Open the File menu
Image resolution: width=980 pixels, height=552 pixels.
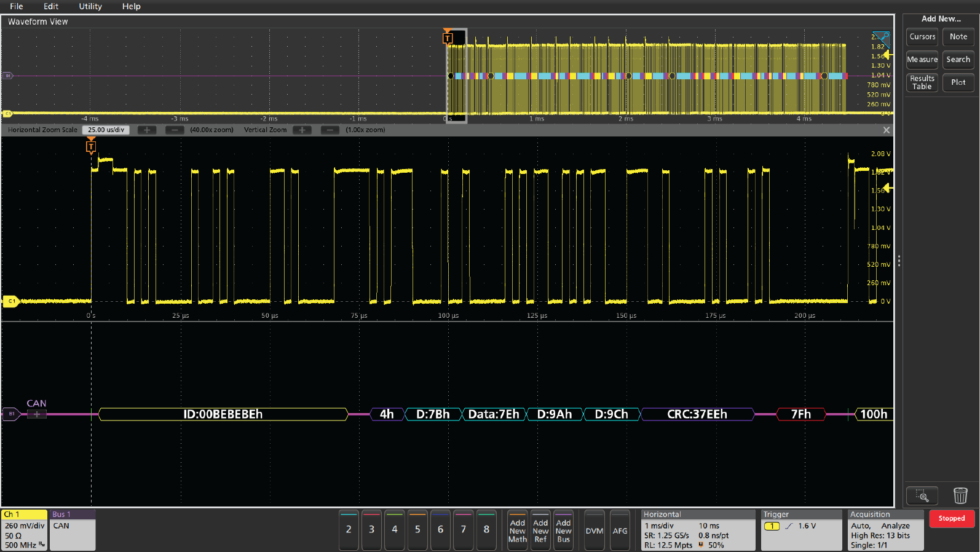tap(17, 6)
